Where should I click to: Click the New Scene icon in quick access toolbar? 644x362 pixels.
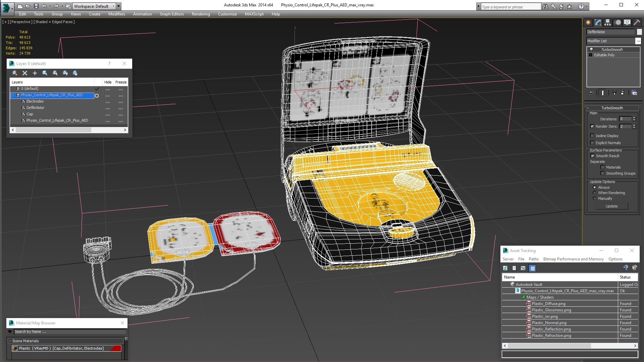(20, 6)
